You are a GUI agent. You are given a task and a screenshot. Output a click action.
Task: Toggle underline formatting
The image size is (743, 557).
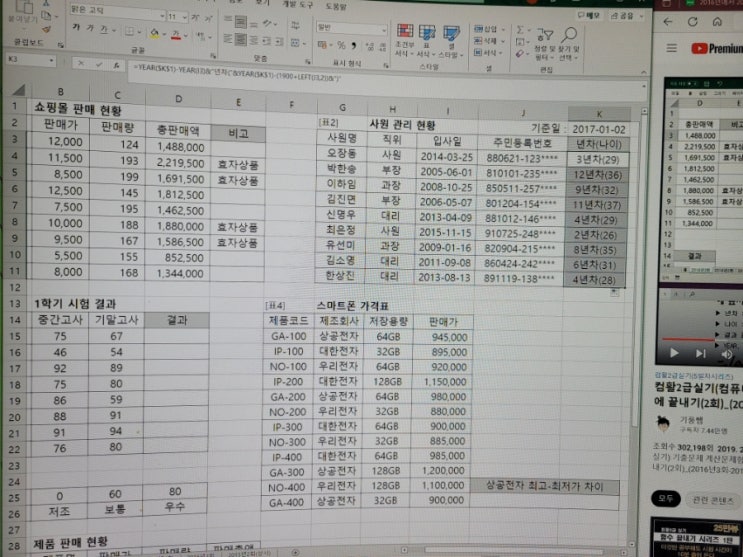pos(104,29)
